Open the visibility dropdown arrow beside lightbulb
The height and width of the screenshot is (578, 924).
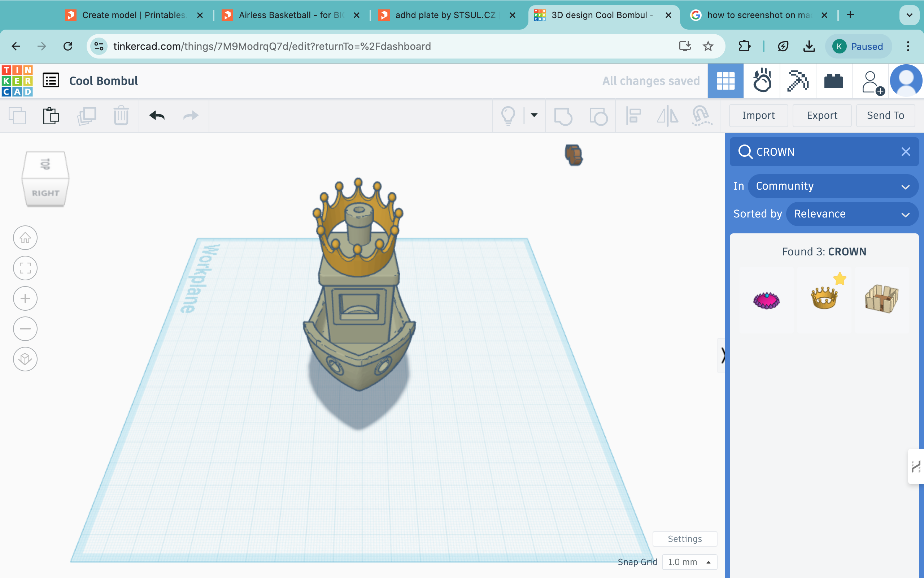[x=534, y=115]
